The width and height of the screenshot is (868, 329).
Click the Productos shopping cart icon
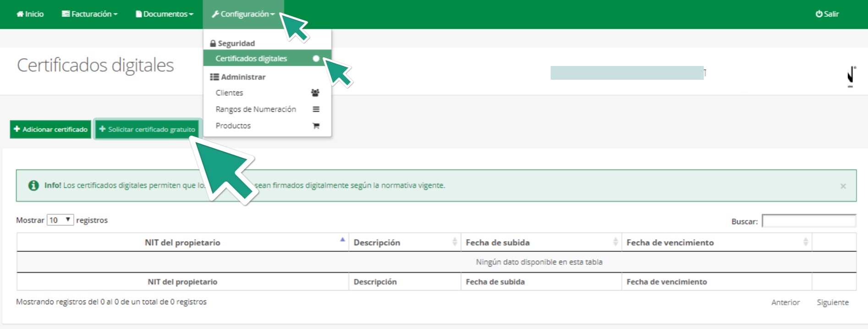coord(316,126)
